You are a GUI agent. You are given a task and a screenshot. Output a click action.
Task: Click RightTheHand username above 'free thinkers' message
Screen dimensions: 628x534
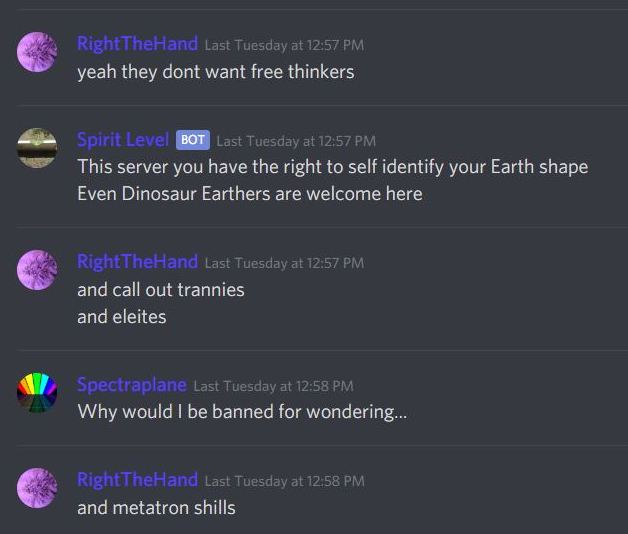pos(137,44)
